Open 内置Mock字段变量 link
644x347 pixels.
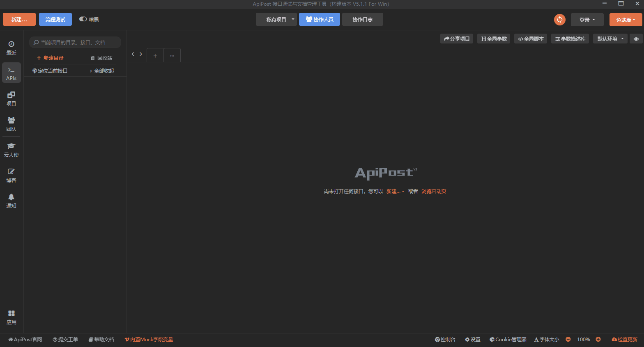[149, 340]
